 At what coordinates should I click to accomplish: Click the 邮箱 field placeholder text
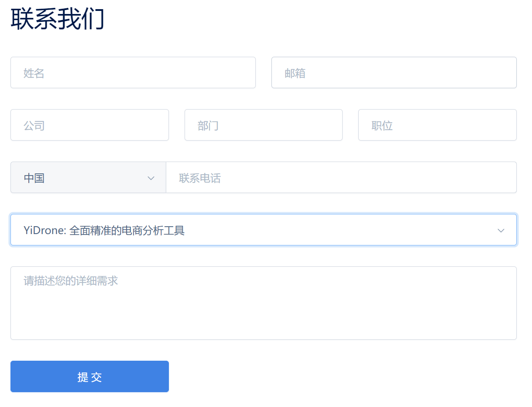[295, 73]
